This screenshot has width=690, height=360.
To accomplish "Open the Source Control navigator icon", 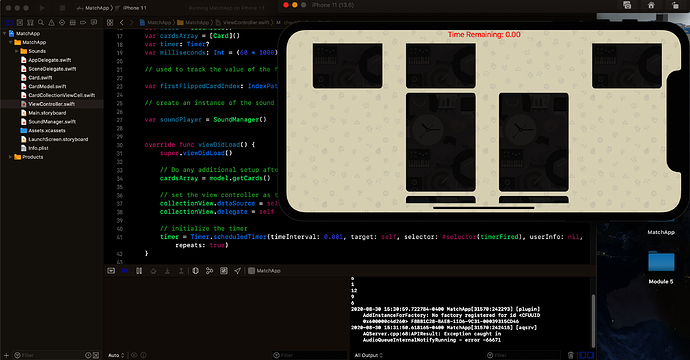I will [20, 22].
